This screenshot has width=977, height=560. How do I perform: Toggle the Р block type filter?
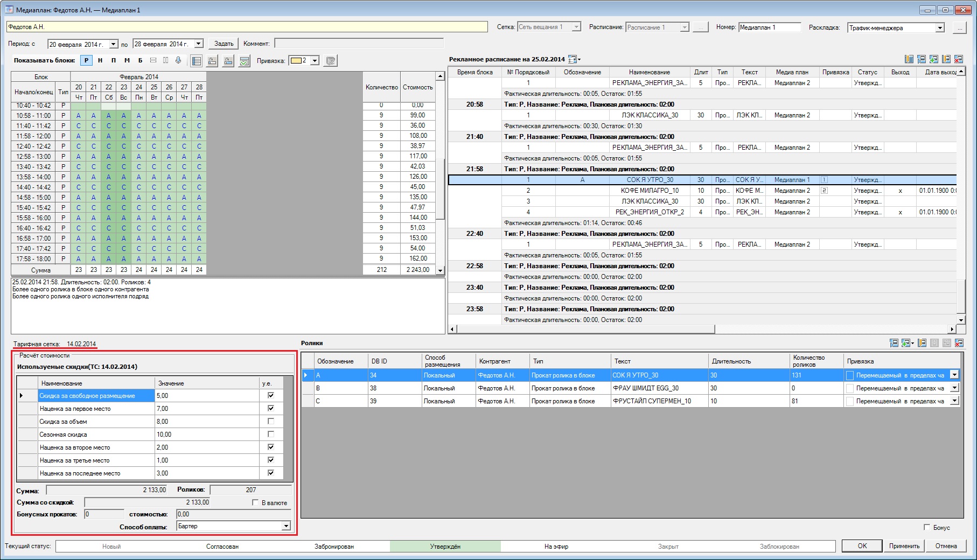tap(86, 60)
